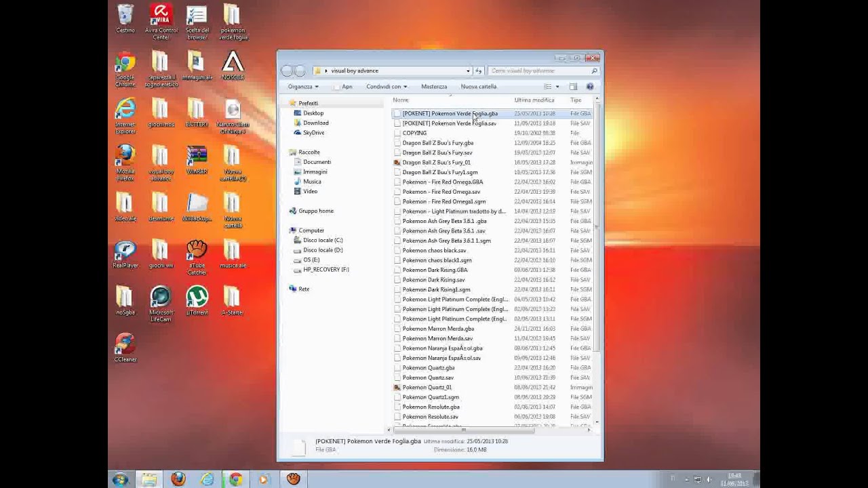The width and height of the screenshot is (868, 488).
Task: Click the Explorer forward navigation arrow
Action: pos(300,70)
